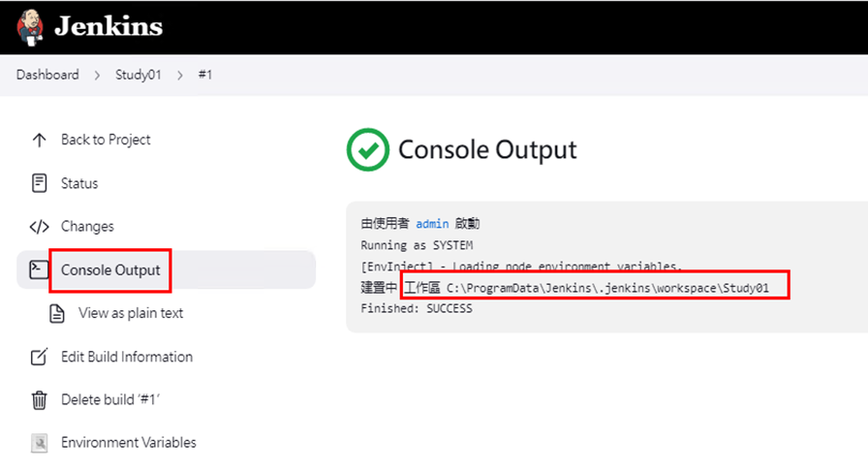Open View as plain text

pos(131,313)
